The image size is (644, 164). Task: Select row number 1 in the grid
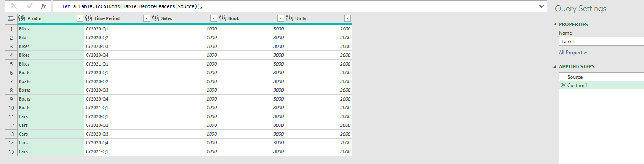(x=11, y=29)
